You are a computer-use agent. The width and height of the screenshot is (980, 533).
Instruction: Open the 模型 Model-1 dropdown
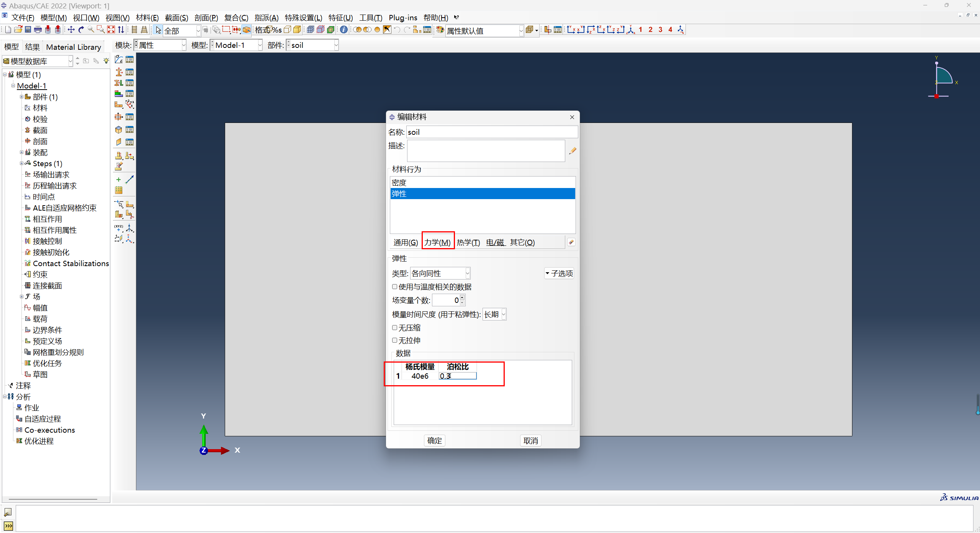pyautogui.click(x=236, y=45)
